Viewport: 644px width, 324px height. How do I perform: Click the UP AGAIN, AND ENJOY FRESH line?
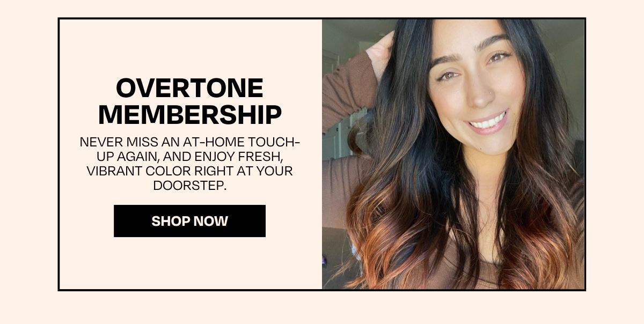pyautogui.click(x=190, y=157)
